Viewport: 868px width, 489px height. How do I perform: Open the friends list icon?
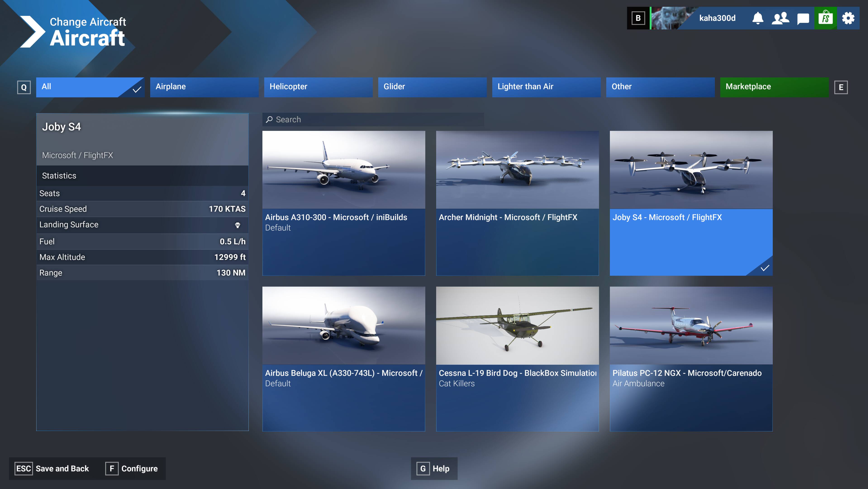(x=780, y=18)
